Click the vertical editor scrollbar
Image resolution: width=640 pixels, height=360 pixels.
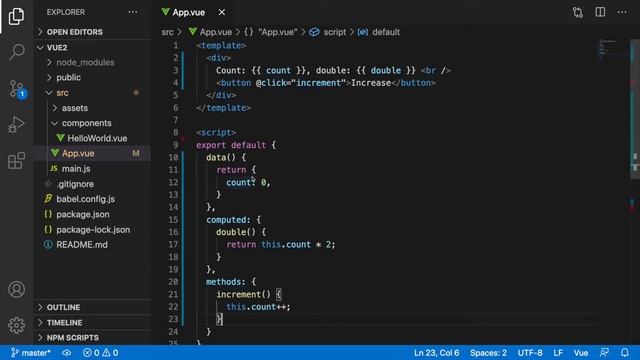pos(635,109)
